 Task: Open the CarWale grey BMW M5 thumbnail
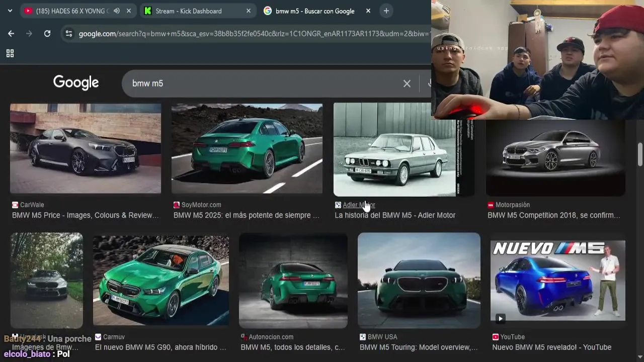point(86,148)
